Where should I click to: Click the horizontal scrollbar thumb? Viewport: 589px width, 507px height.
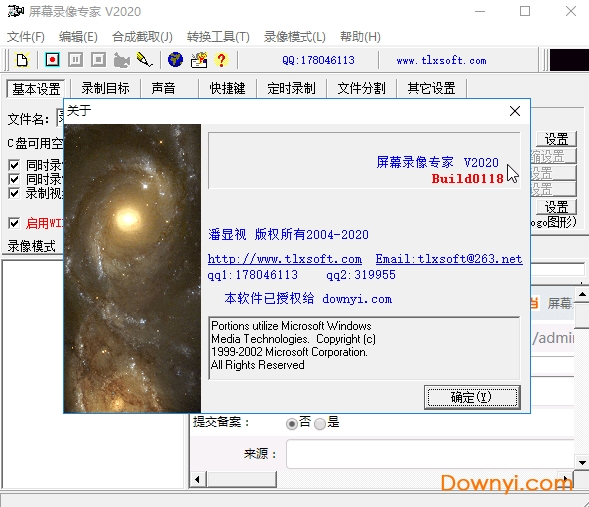[242, 479]
